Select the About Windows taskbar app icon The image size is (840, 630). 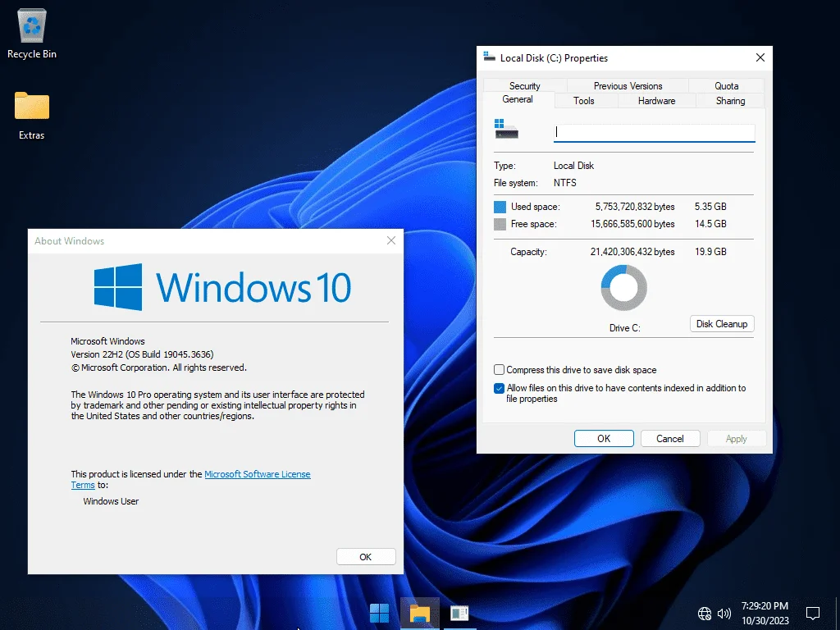(x=459, y=614)
